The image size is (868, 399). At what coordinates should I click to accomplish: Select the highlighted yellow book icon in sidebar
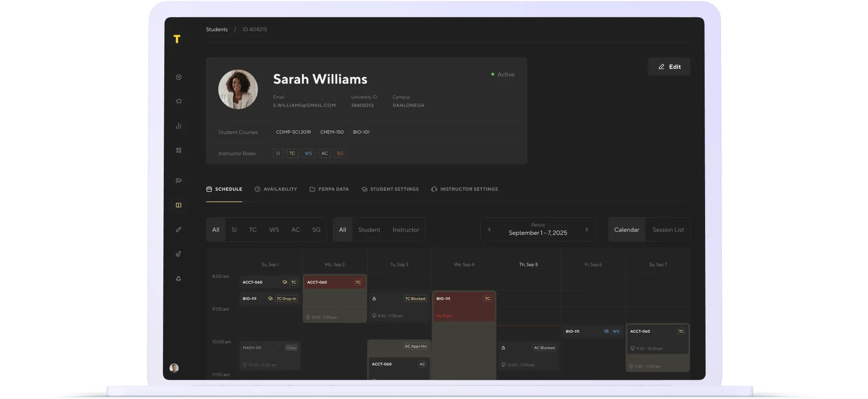tap(178, 205)
